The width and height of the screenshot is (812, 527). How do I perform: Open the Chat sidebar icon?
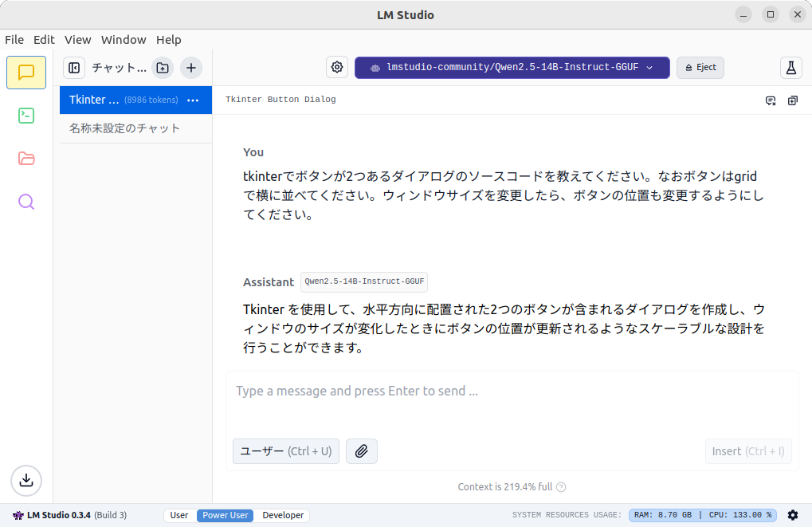(x=25, y=72)
